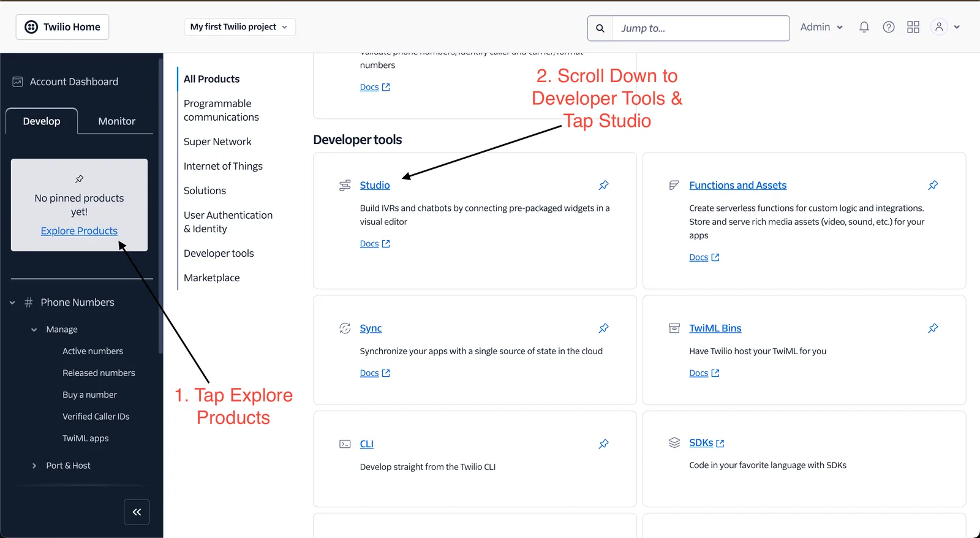
Task: Open the notifications bell
Action: [x=864, y=27]
